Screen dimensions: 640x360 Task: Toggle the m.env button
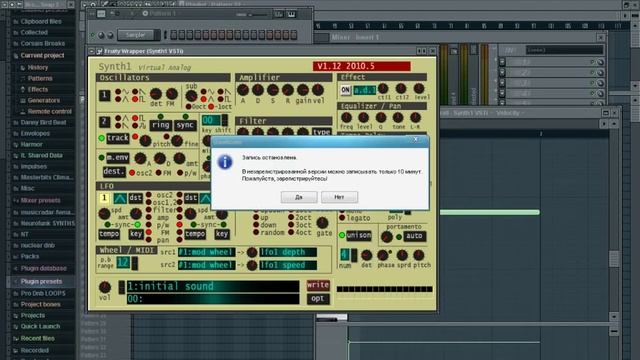click(118, 158)
